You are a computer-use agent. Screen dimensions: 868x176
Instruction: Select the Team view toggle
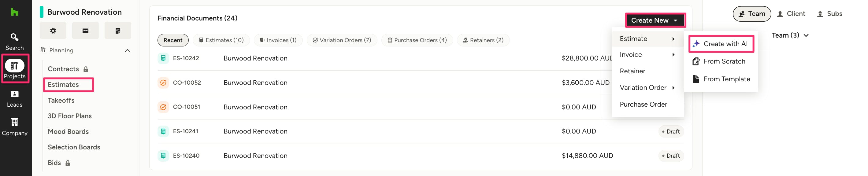click(751, 14)
